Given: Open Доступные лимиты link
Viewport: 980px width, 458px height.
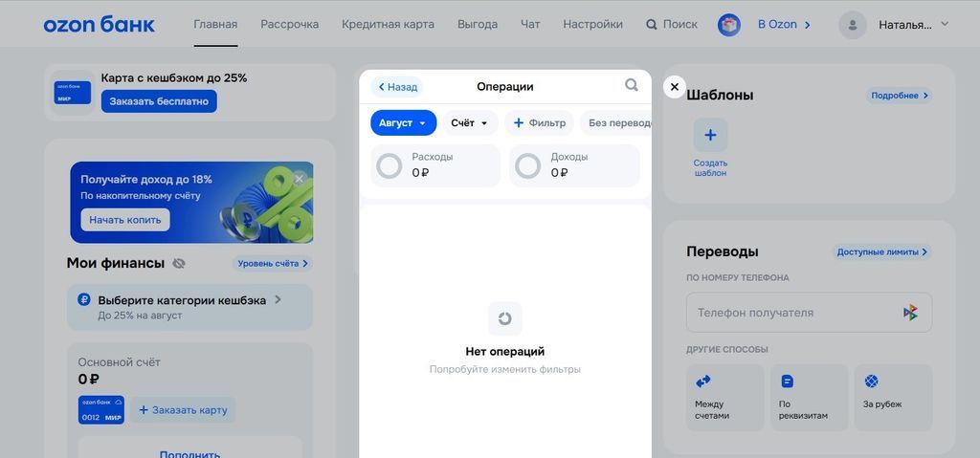Looking at the screenshot, I should 881,251.
